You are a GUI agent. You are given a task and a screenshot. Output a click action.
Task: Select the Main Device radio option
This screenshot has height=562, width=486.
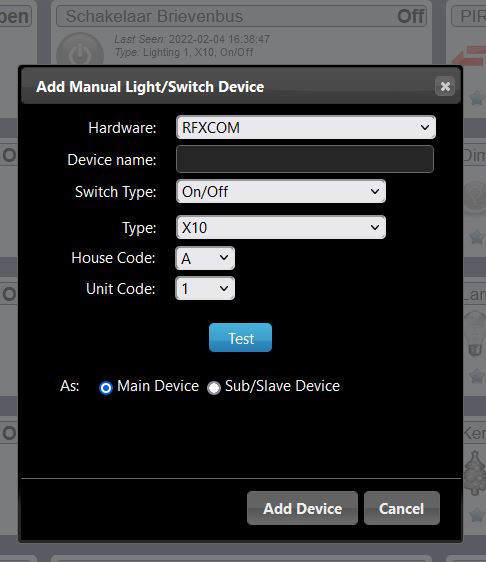click(106, 388)
